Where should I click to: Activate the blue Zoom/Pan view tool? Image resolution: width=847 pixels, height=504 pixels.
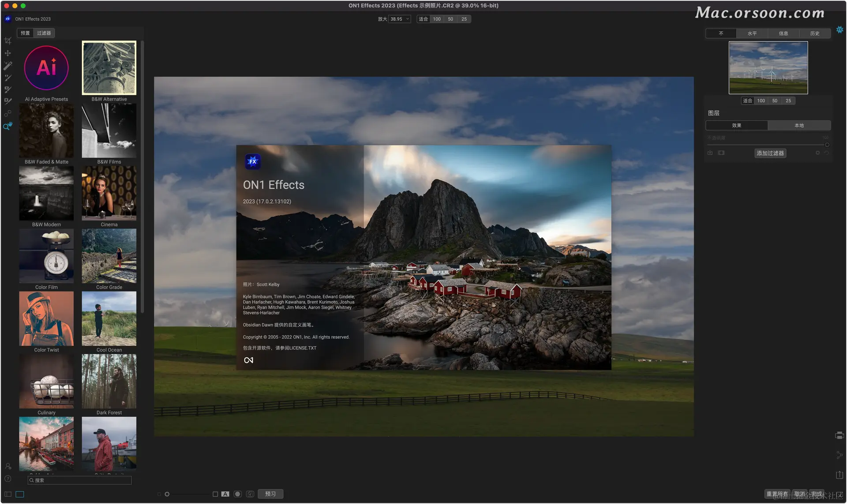7,127
